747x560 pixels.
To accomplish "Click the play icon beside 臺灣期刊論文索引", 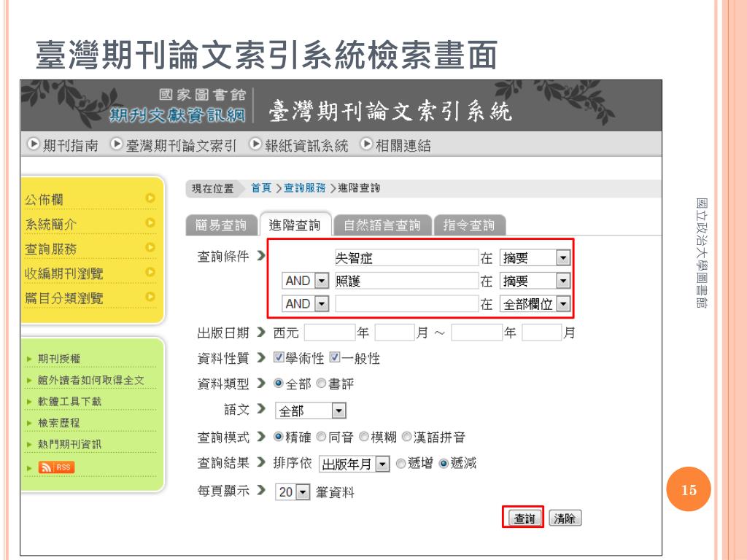I will [x=116, y=144].
